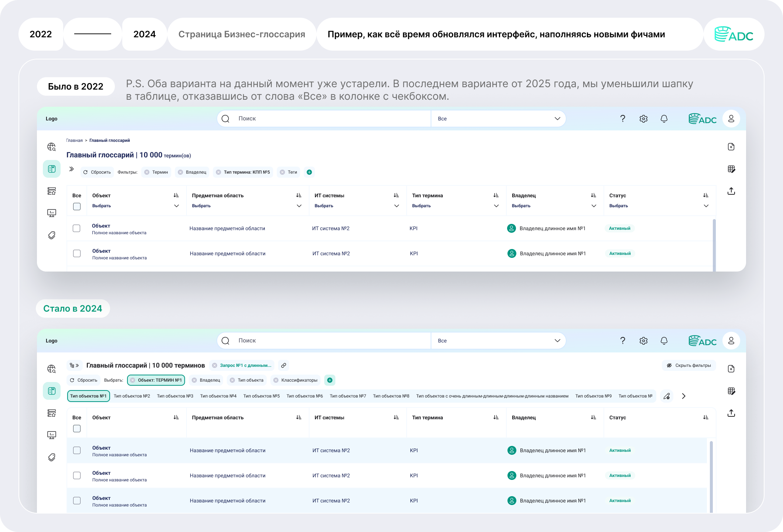
Task: Open Выбрать dropdown under Владелец column
Action: [554, 206]
